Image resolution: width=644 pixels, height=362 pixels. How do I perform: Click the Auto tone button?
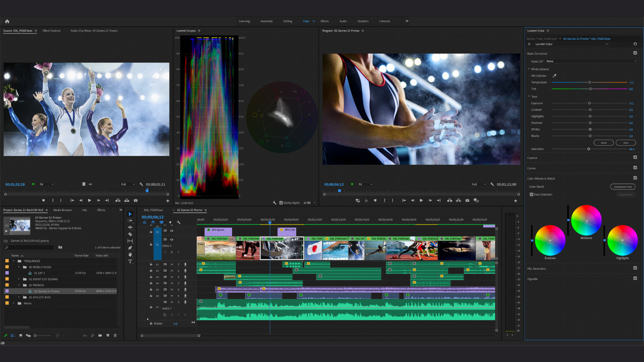(x=626, y=143)
